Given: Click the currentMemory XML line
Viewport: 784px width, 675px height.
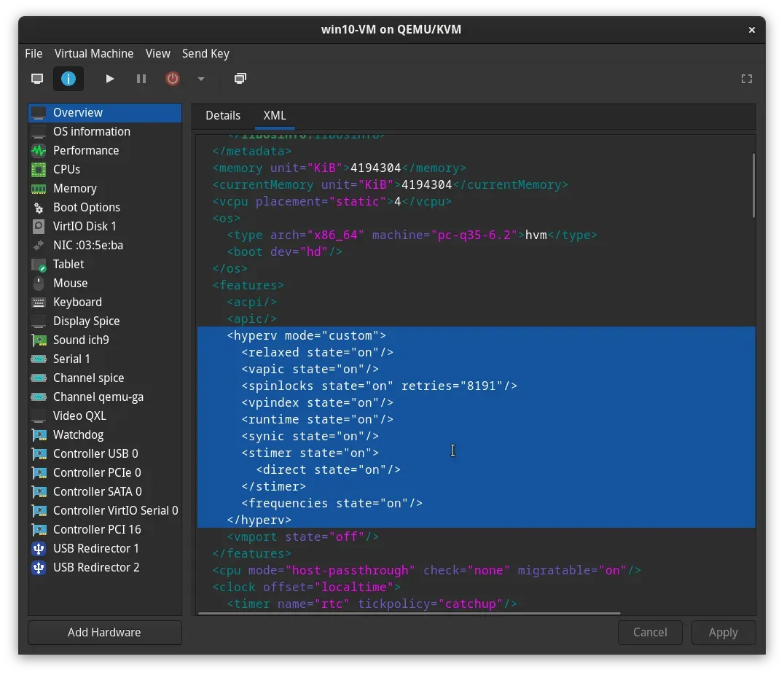Looking at the screenshot, I should pyautogui.click(x=390, y=184).
